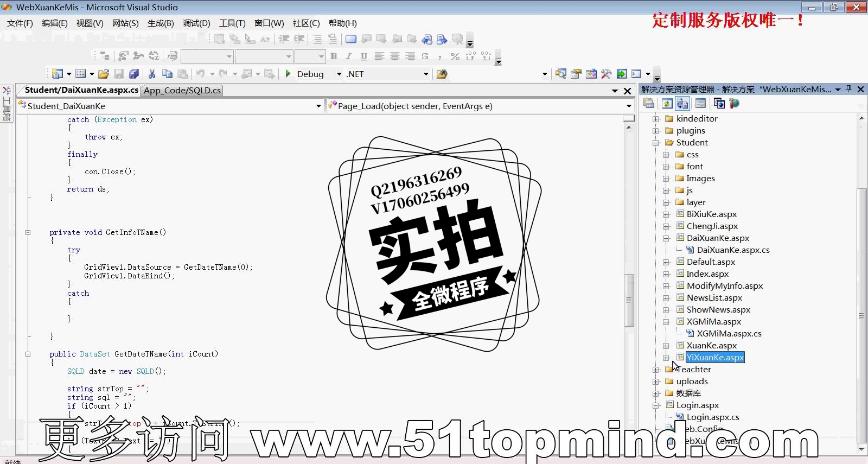The height and width of the screenshot is (464, 868).
Task: Select ModifyMyInfo.aspx in the solution tree
Action: (725, 286)
